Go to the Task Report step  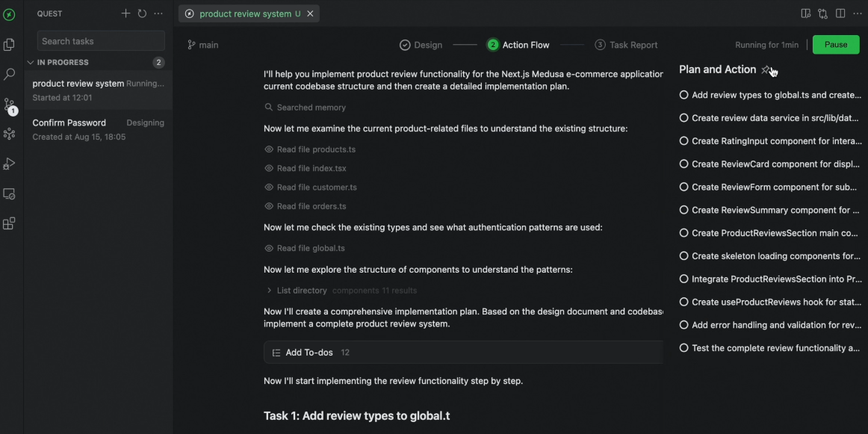coord(626,45)
